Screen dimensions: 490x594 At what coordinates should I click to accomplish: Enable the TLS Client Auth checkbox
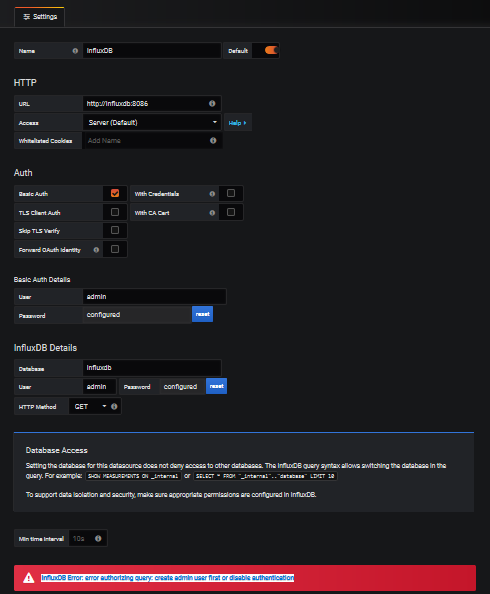115,212
